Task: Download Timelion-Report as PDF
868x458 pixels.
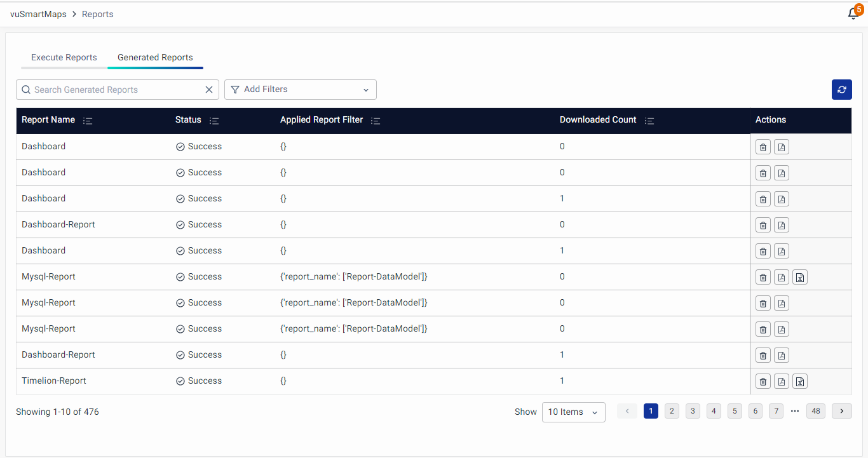Action: click(782, 381)
